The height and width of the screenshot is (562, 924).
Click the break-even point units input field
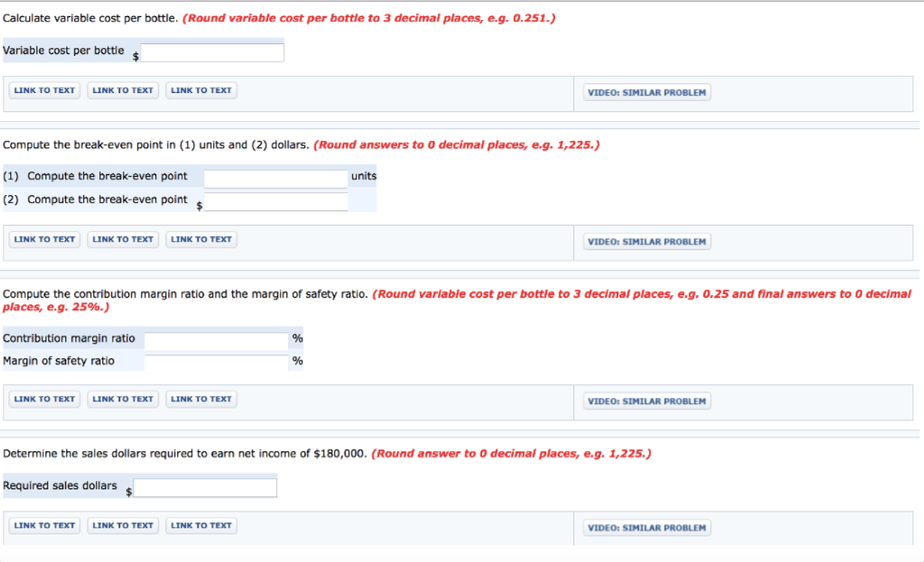coord(275,177)
